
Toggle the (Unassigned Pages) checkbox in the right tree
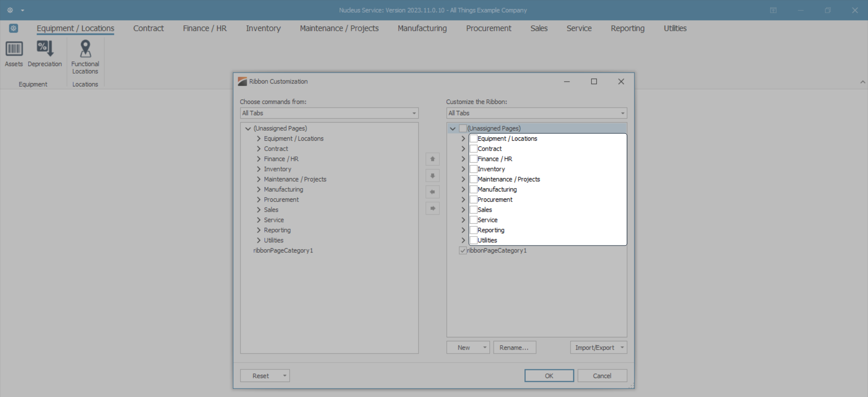click(x=462, y=128)
